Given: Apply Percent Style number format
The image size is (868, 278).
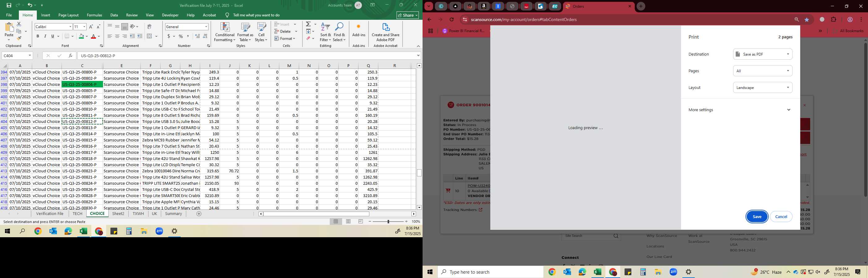Looking at the screenshot, I should pyautogui.click(x=181, y=36).
